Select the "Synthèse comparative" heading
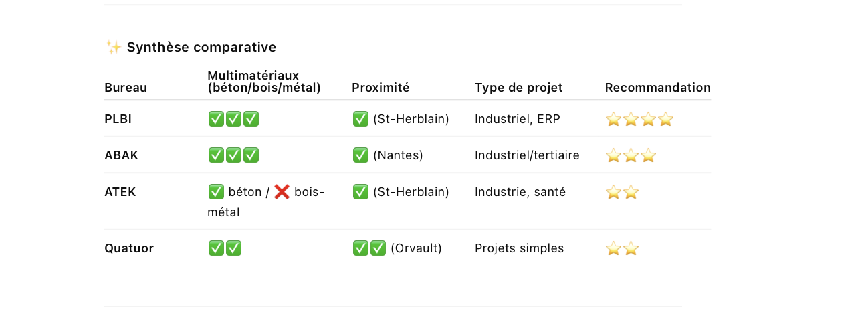The height and width of the screenshot is (332, 868). (201, 47)
